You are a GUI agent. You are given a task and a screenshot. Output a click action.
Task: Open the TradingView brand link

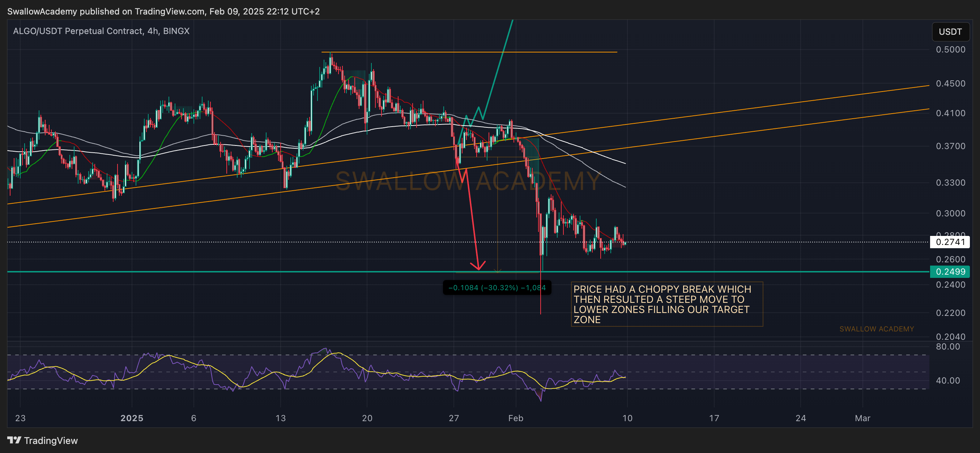click(43, 440)
